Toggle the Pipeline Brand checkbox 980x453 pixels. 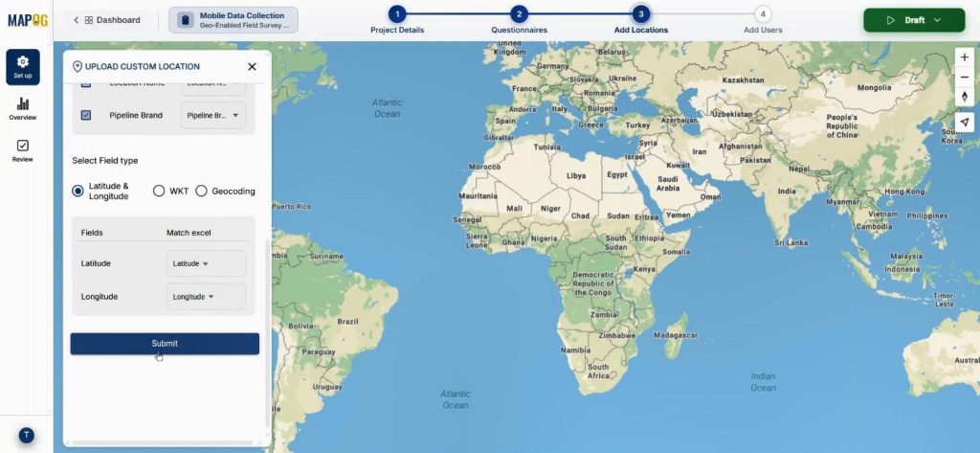tap(86, 115)
